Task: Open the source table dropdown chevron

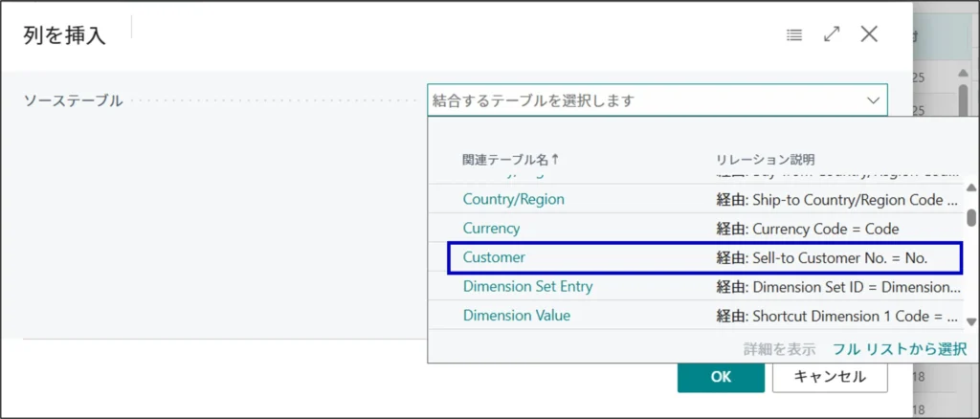Action: (x=873, y=99)
